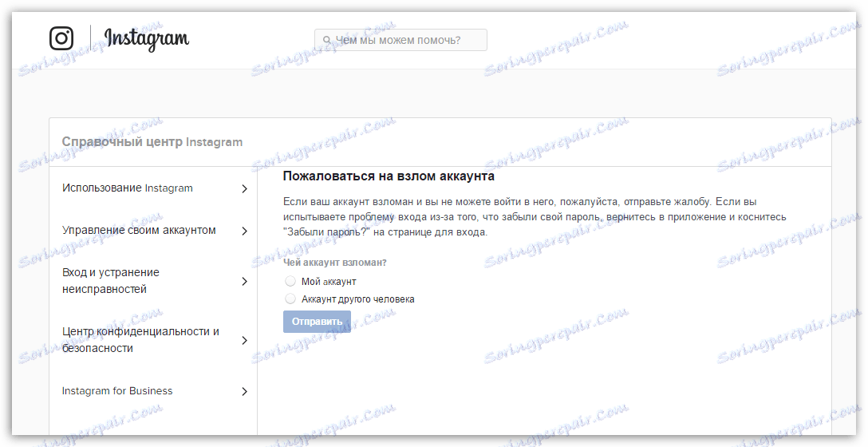Open 'Вход и устранение неисправностей' section
This screenshot has height=447, width=868.
[x=111, y=281]
